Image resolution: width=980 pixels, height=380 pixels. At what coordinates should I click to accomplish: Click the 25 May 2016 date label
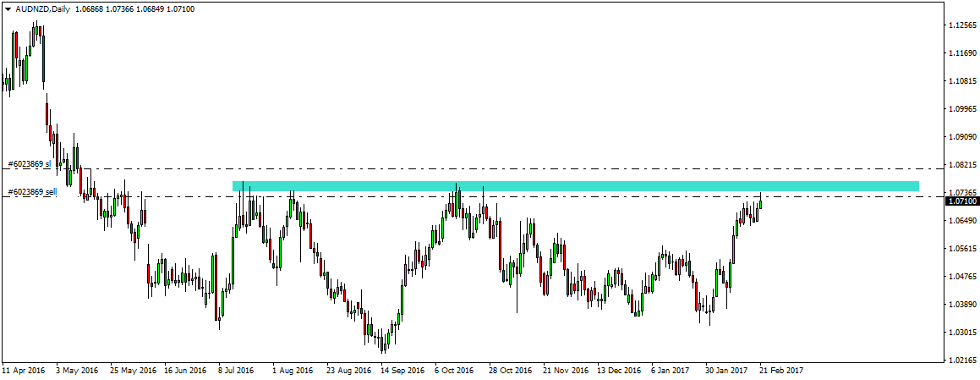coord(133,371)
